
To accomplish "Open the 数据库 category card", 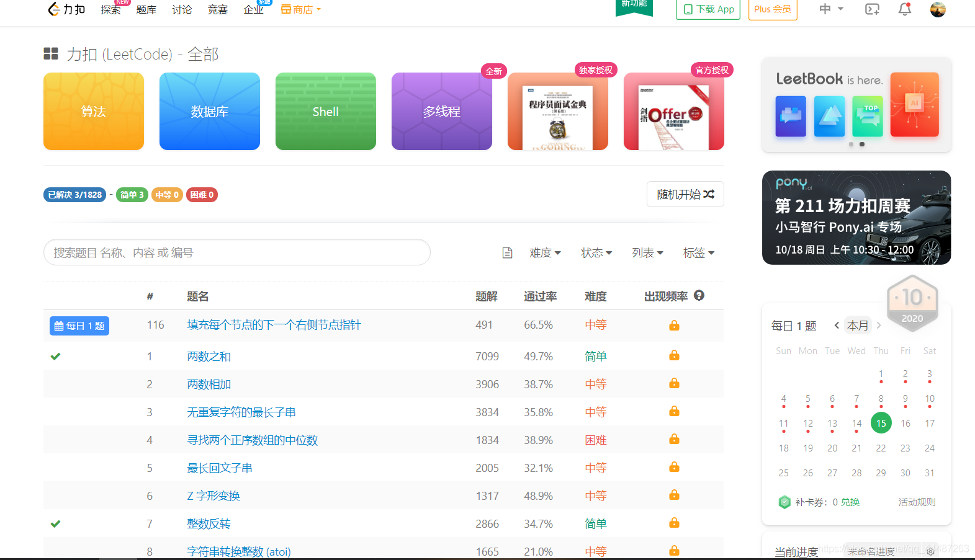I will [210, 112].
